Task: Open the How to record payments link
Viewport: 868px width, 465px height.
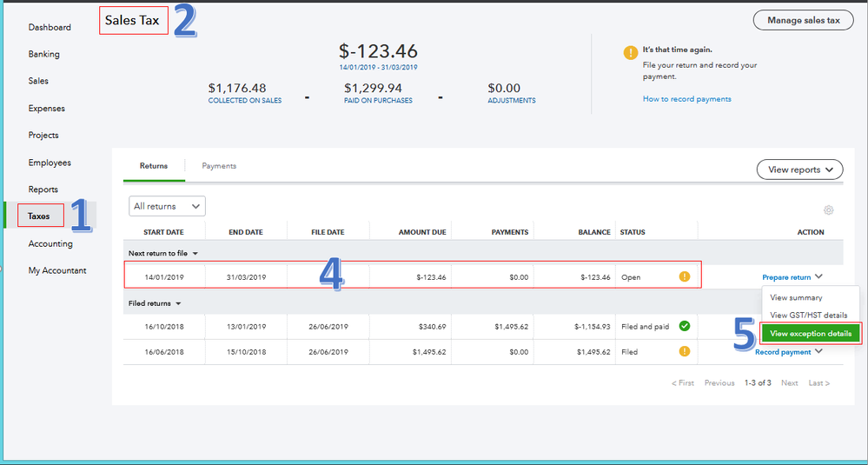Action: click(x=686, y=99)
